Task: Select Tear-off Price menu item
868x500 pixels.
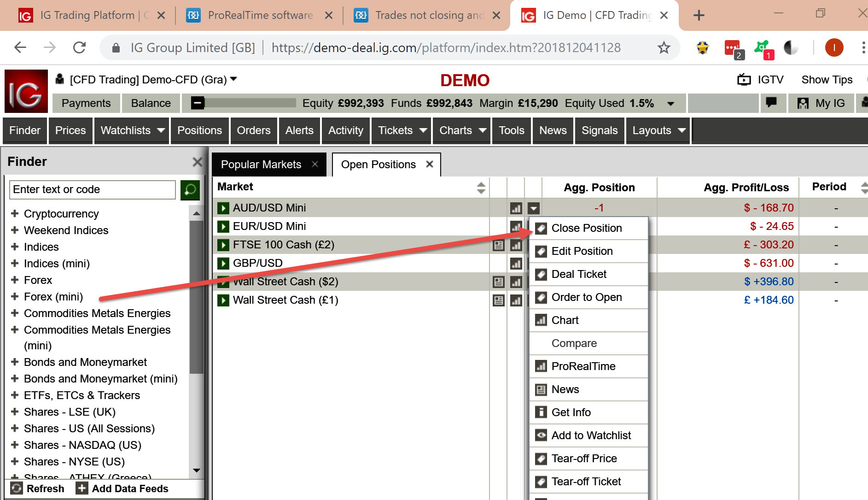Action: [589, 459]
